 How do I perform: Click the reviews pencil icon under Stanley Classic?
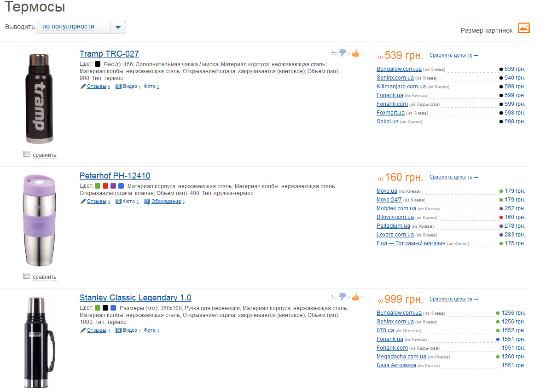83,330
